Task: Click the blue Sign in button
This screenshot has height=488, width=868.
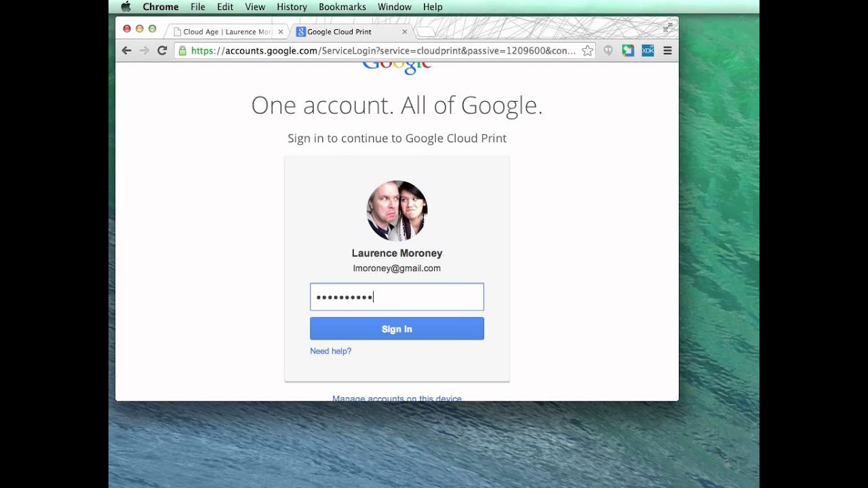Action: (397, 329)
